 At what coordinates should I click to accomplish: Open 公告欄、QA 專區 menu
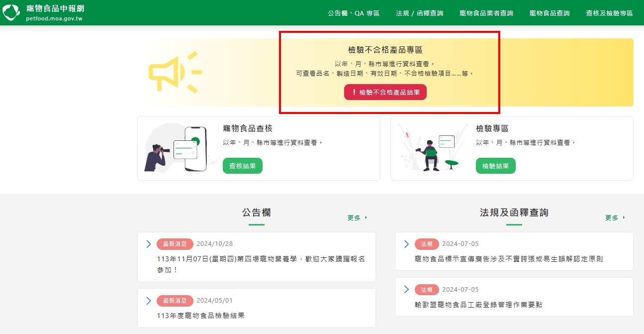[x=354, y=13]
